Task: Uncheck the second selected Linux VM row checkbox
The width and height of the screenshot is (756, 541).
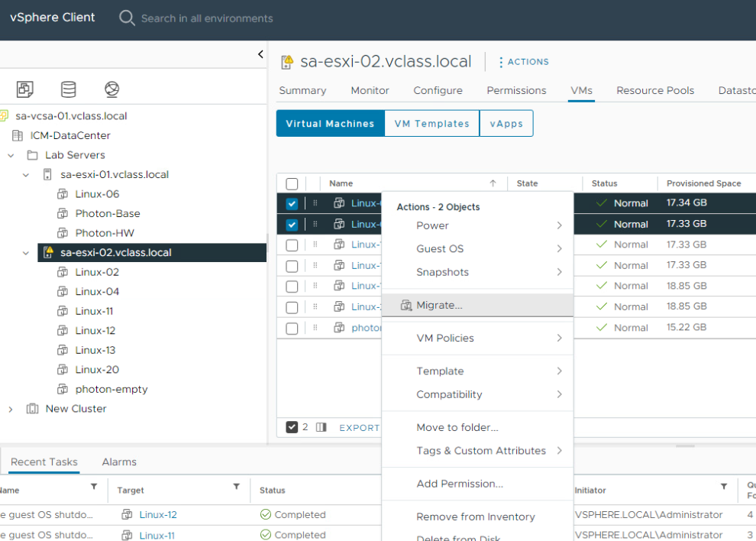Action: click(292, 225)
